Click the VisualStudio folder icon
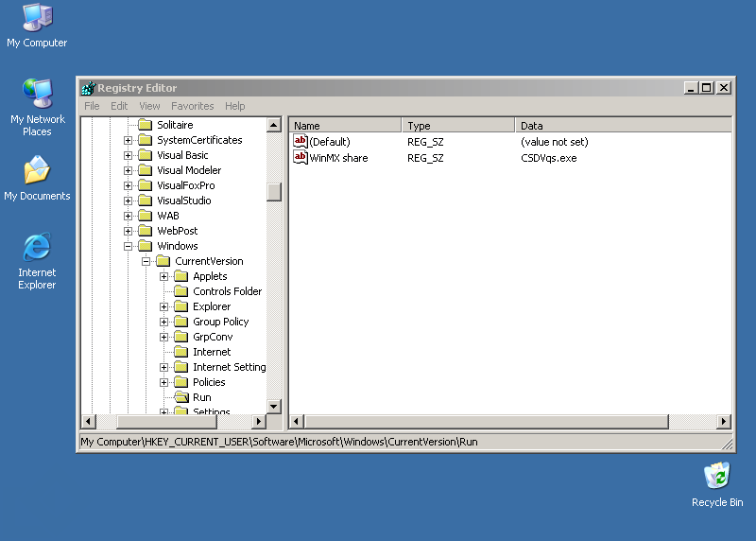The width and height of the screenshot is (756, 541). 146,201
